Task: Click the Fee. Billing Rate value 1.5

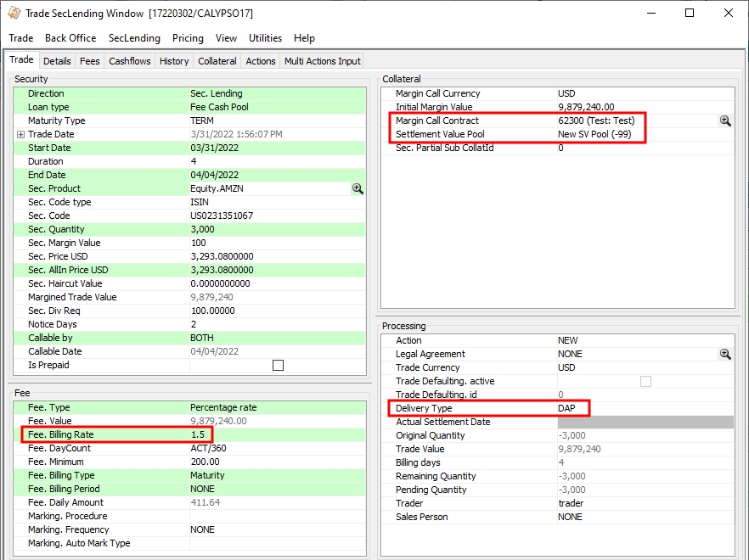Action: (x=198, y=435)
